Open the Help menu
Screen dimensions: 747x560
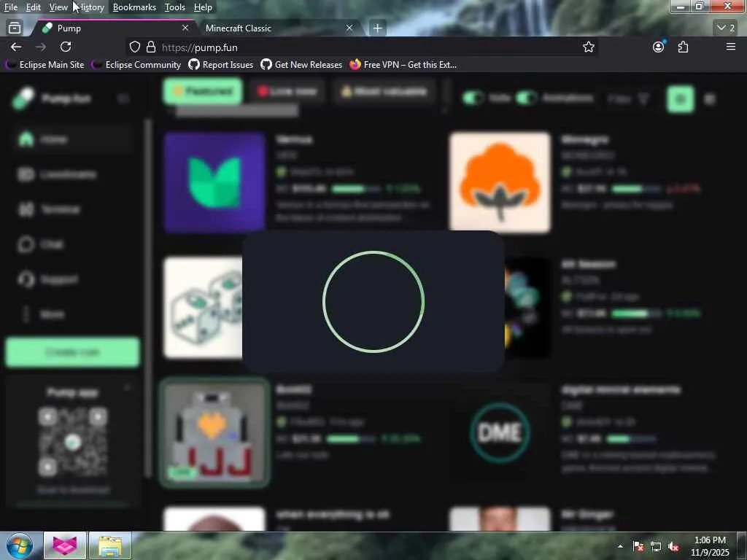click(203, 7)
